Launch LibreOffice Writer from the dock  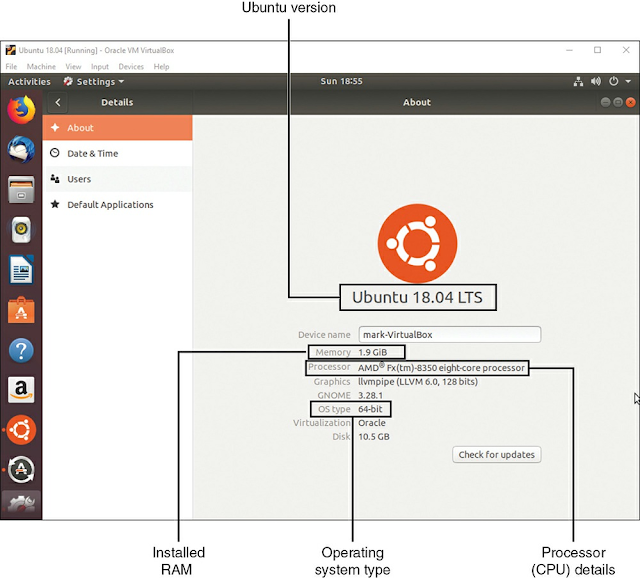[x=21, y=269]
